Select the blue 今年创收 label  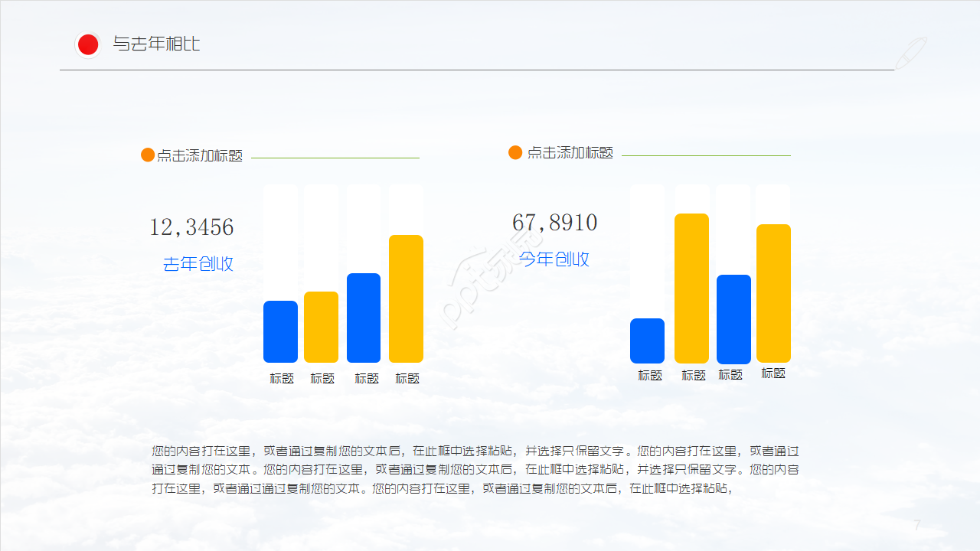(554, 259)
